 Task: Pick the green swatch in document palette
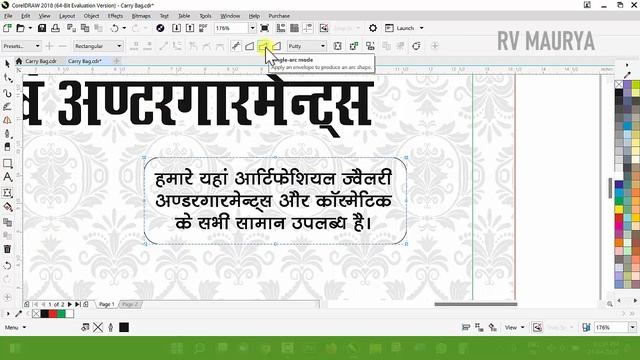tap(61, 314)
